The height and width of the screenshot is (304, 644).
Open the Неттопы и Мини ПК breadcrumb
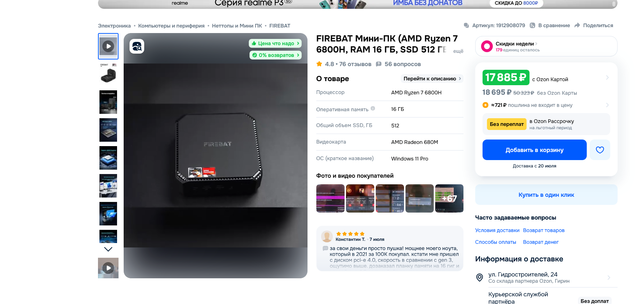click(x=237, y=26)
